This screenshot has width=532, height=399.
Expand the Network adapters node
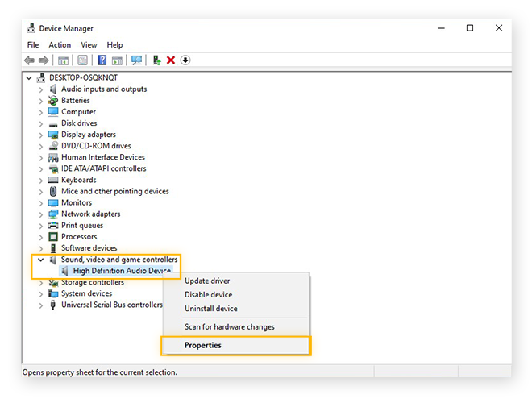tap(41, 214)
